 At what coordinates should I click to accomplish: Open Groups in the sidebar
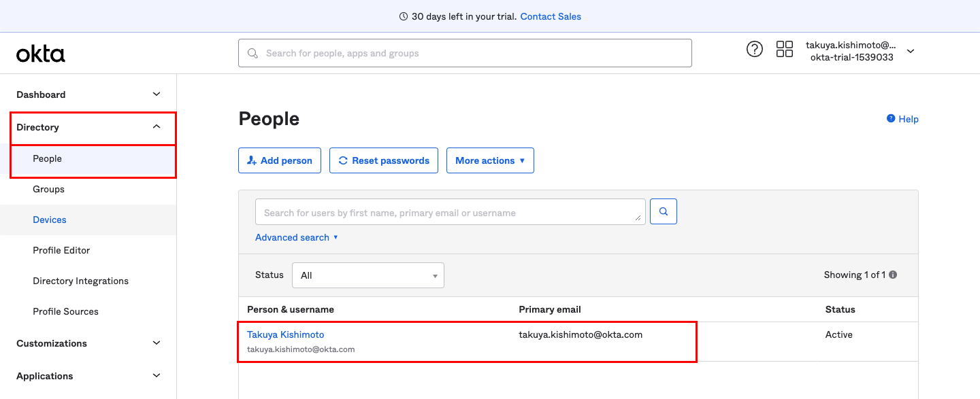tap(49, 189)
